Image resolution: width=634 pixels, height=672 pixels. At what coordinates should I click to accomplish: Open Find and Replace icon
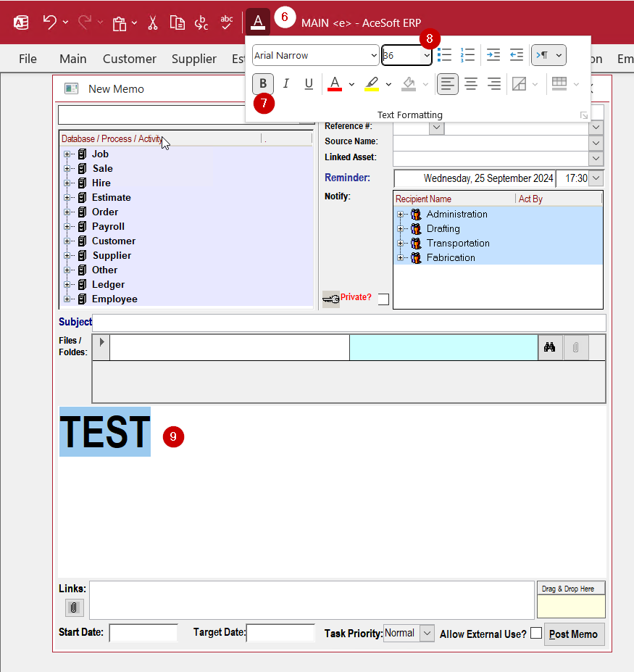coord(201,22)
